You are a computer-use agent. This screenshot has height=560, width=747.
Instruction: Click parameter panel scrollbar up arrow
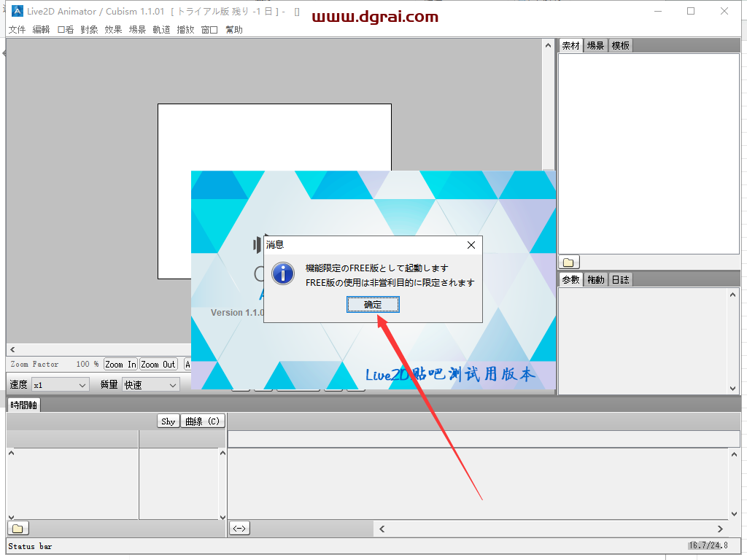(732, 295)
